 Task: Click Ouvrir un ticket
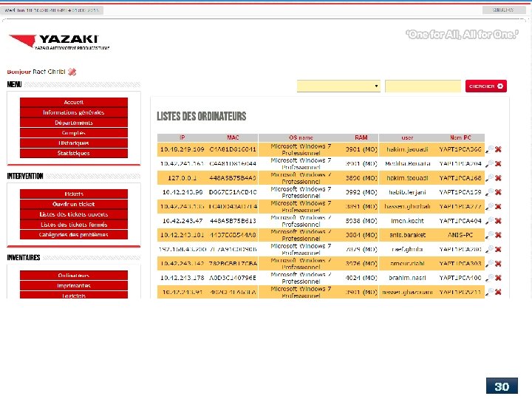point(74,204)
